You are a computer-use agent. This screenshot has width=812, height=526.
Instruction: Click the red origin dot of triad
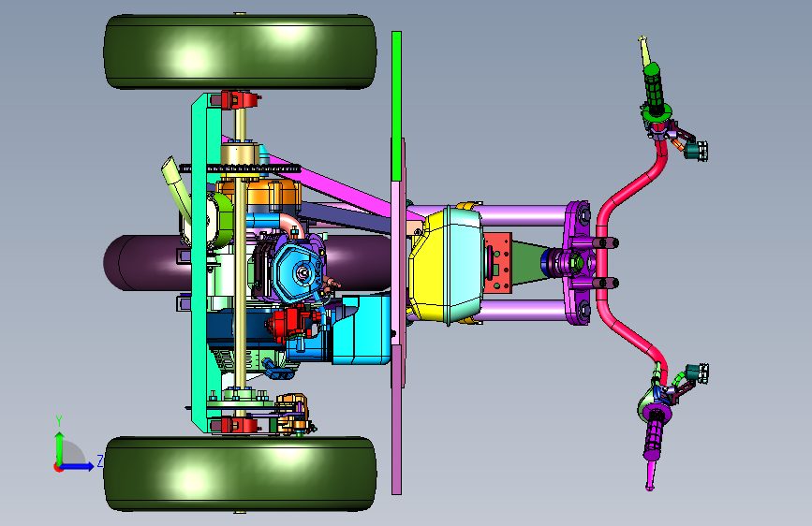pos(58,467)
